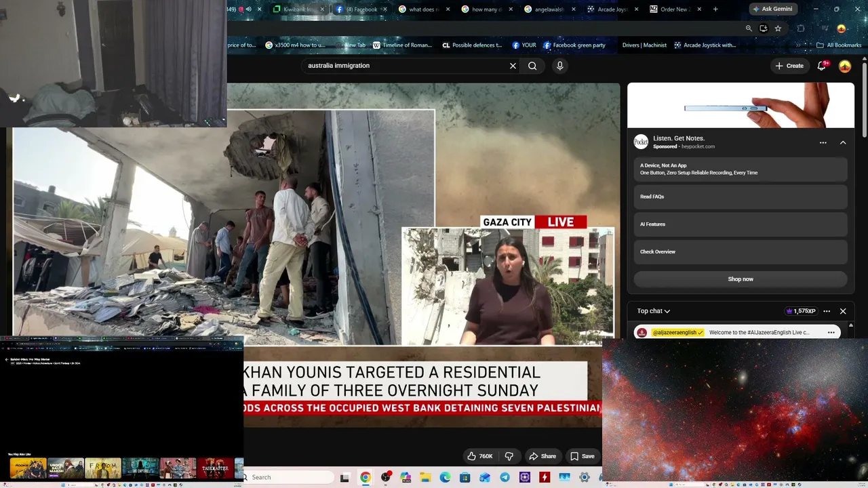Image resolution: width=868 pixels, height=488 pixels.
Task: Clear the YouTube search box text
Action: pos(513,66)
